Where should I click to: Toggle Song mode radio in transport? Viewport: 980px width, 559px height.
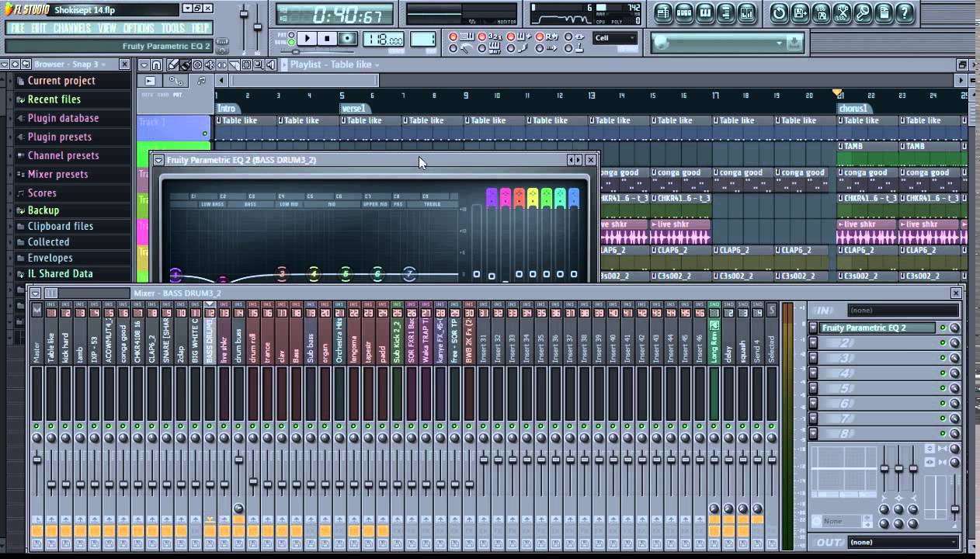[x=291, y=43]
